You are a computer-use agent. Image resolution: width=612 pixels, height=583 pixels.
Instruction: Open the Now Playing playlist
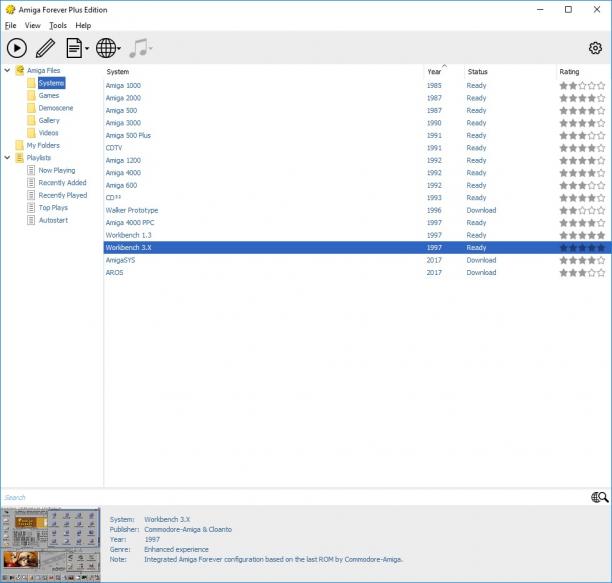pyautogui.click(x=57, y=171)
